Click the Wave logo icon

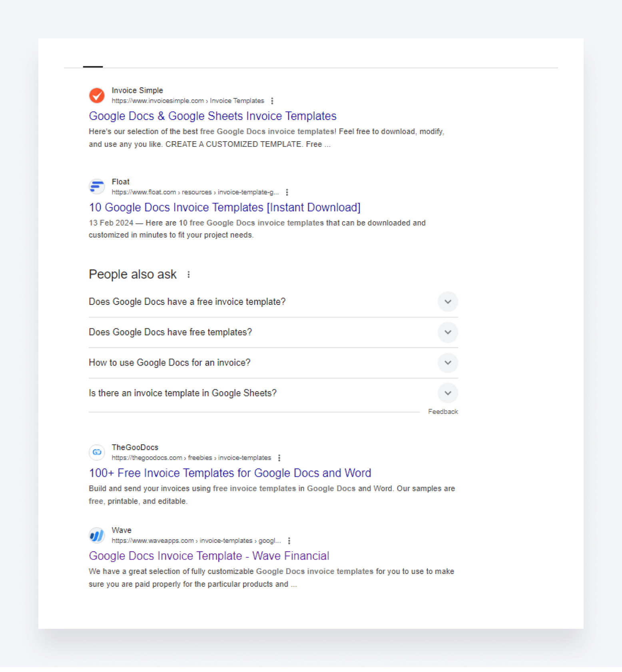[x=96, y=535]
